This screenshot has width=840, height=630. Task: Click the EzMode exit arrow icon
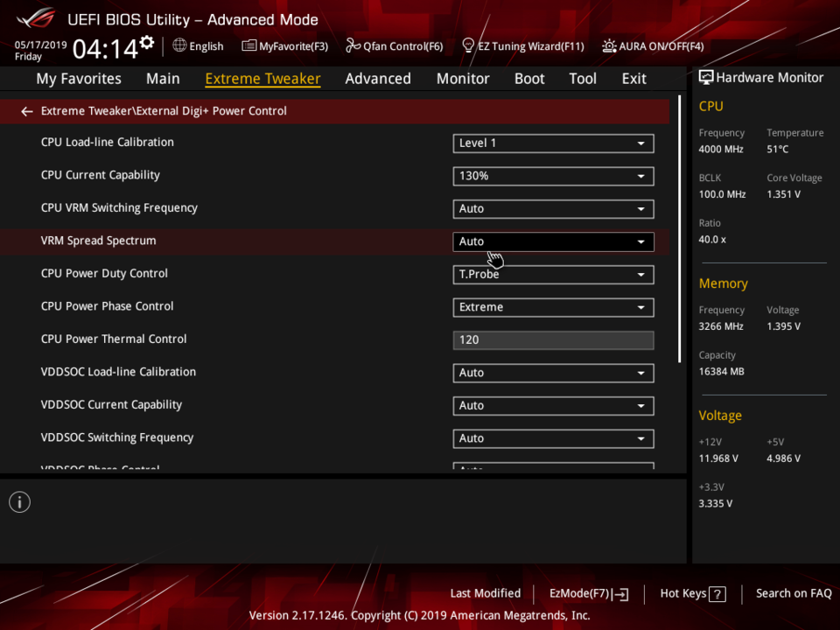point(621,593)
